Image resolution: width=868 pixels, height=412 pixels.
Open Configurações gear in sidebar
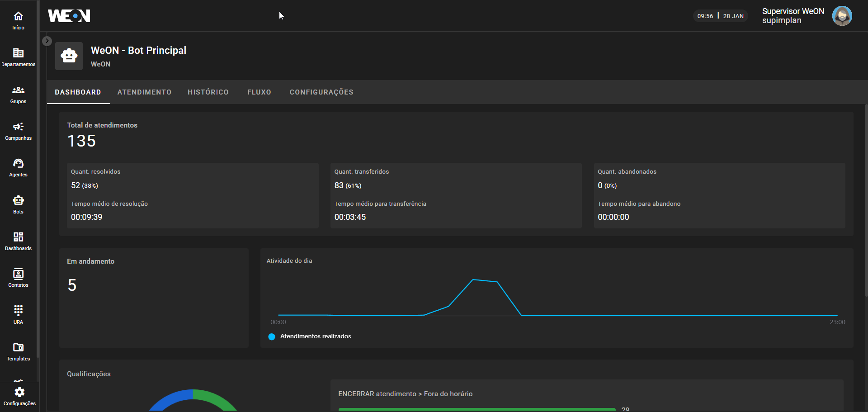click(19, 396)
